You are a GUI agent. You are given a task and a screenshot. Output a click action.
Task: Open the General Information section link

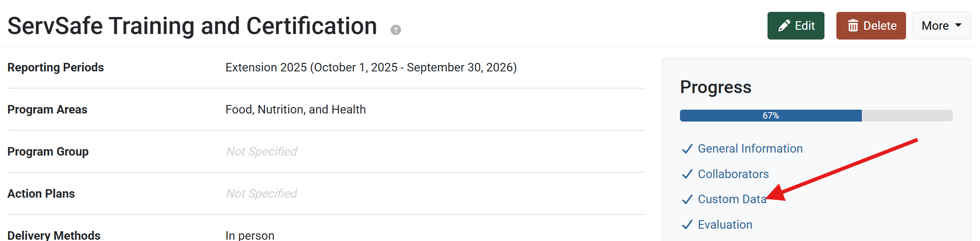(750, 149)
